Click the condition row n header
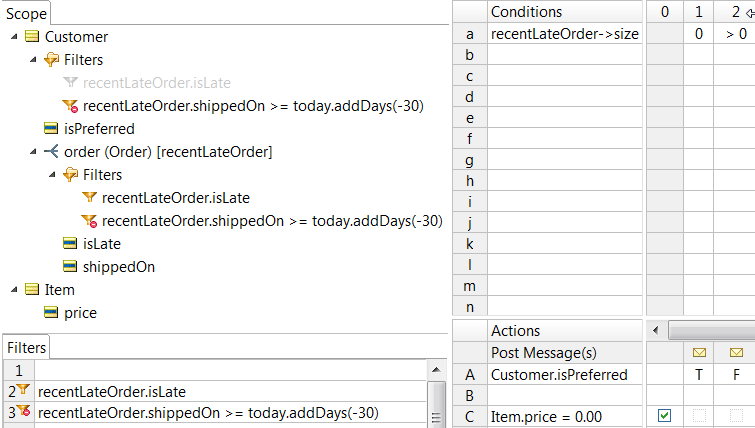 [470, 307]
